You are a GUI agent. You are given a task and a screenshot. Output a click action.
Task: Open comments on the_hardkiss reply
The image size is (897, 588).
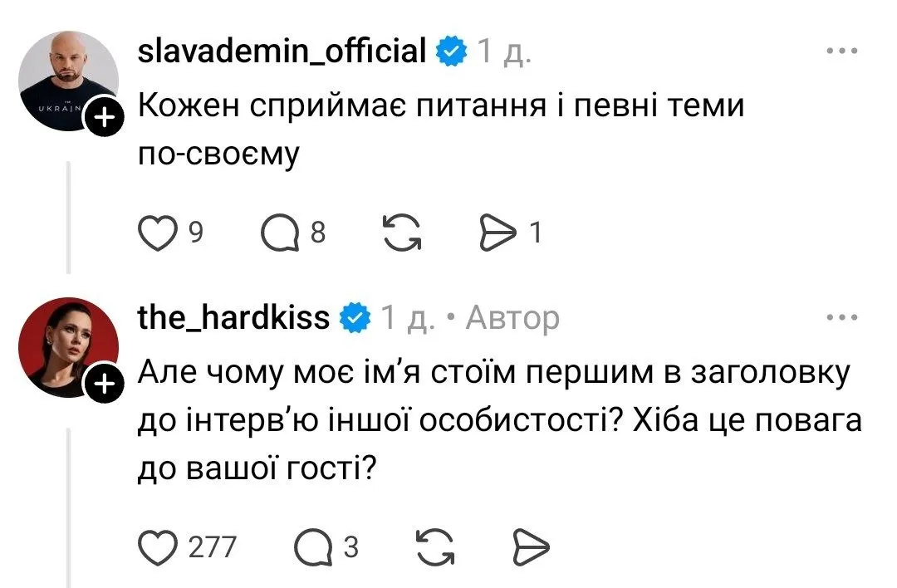click(x=312, y=546)
